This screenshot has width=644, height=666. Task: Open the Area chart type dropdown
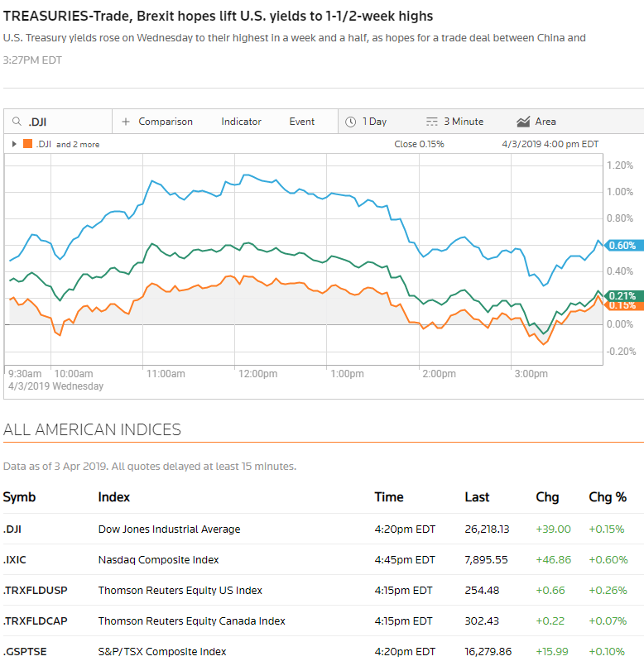point(545,122)
